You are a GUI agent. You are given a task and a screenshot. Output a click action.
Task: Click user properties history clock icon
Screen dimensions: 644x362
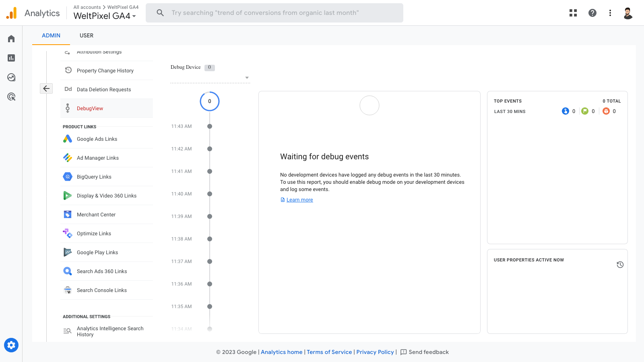tap(620, 265)
